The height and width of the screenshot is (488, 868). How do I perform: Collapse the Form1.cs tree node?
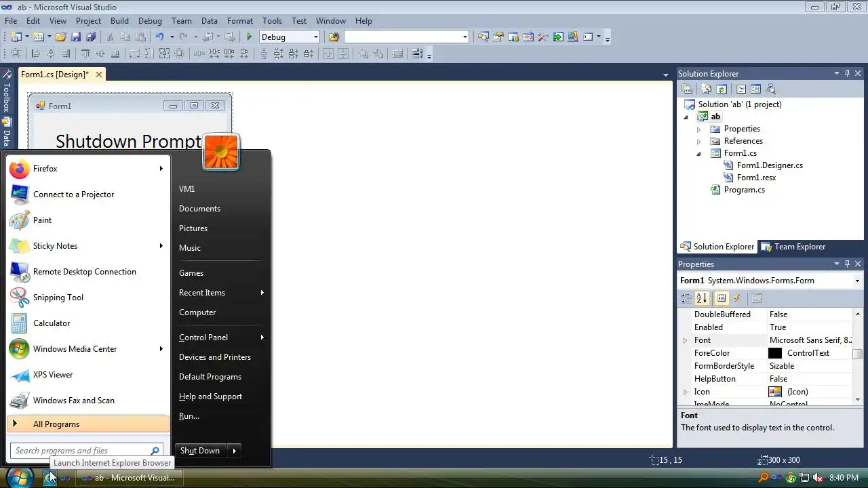pos(698,154)
